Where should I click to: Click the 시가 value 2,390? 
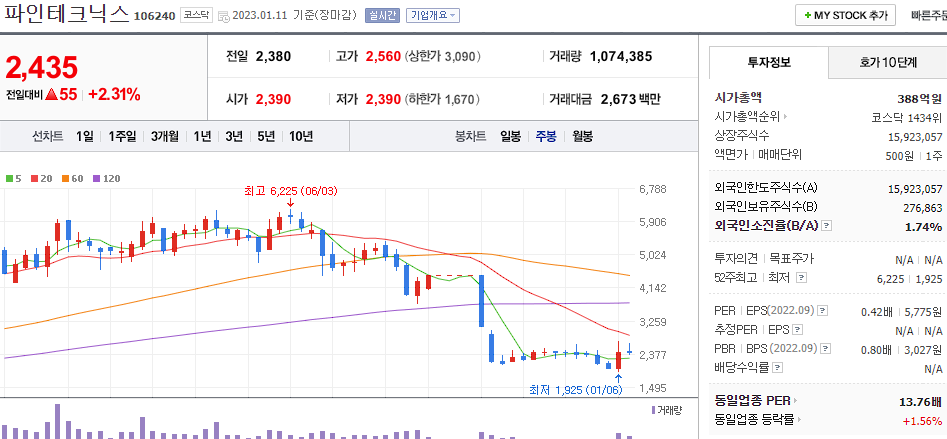273,99
